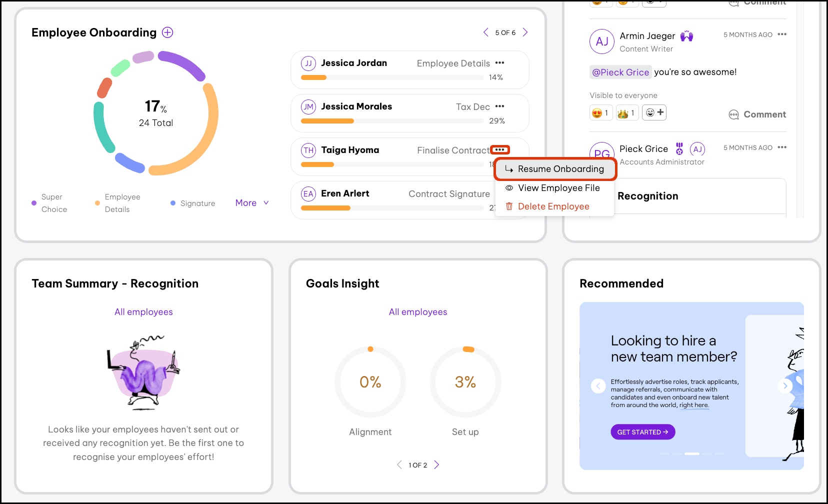Click Taiga Hyoma's TH avatar
The height and width of the screenshot is (504, 828).
click(308, 150)
